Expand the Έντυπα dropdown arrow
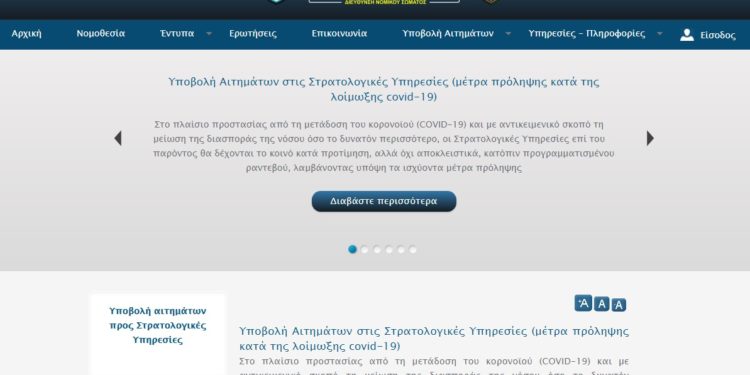 pos(209,34)
